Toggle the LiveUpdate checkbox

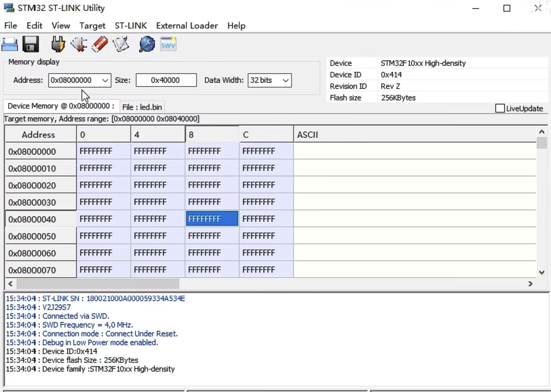tap(500, 109)
